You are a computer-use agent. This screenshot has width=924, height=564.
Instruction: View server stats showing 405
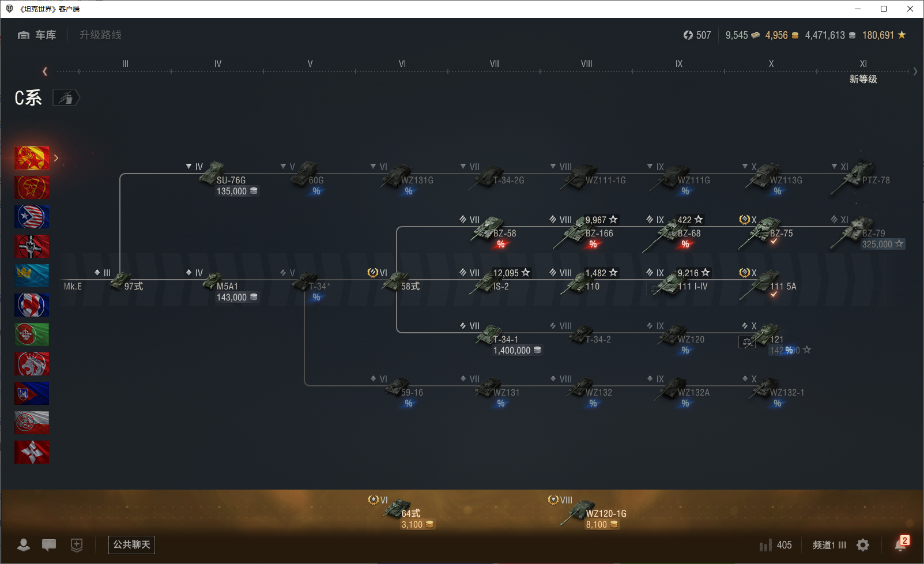[x=776, y=545]
